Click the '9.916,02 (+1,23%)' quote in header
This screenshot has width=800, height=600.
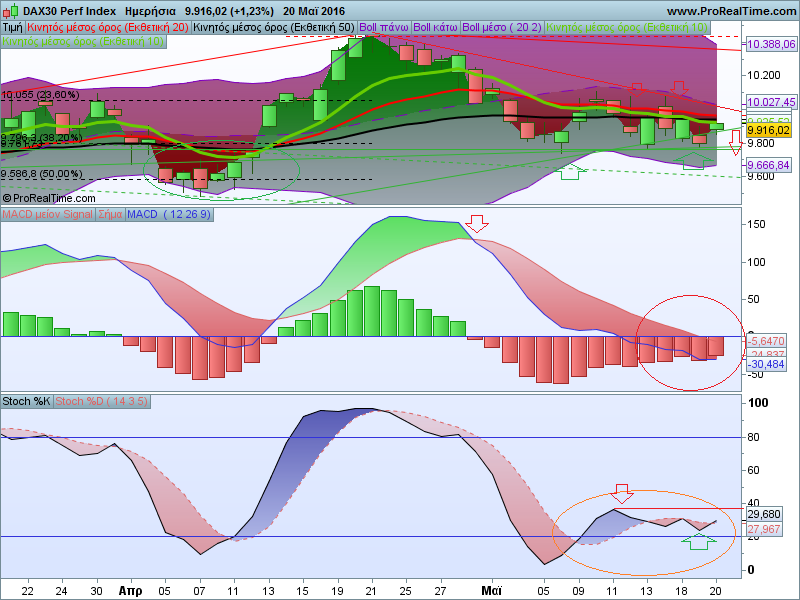tap(229, 11)
